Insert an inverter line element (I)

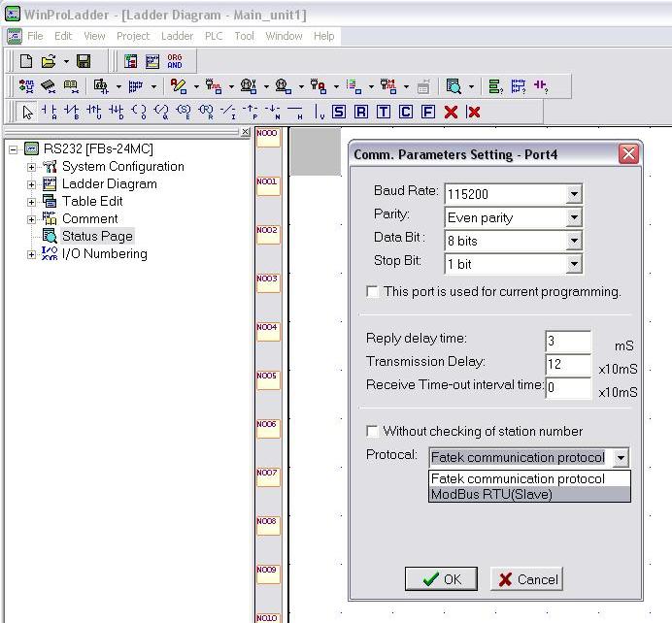tap(228, 112)
